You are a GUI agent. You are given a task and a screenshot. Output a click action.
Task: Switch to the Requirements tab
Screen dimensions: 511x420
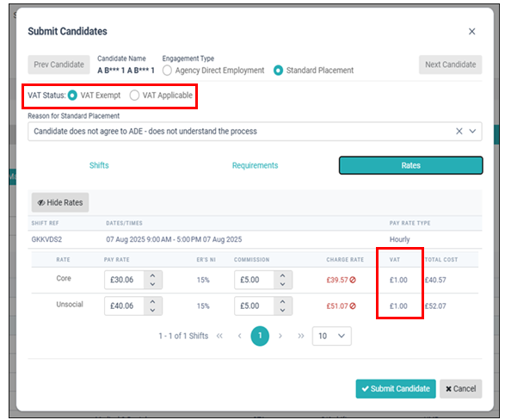255,165
